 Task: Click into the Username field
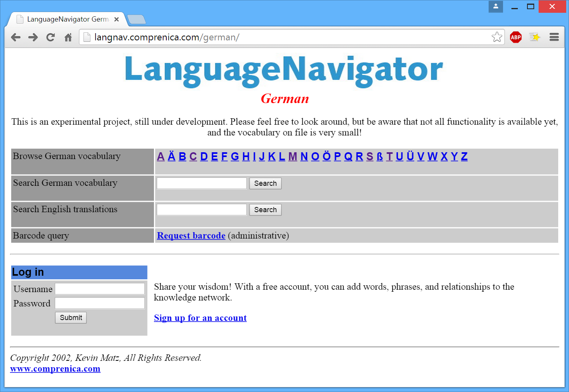(100, 289)
